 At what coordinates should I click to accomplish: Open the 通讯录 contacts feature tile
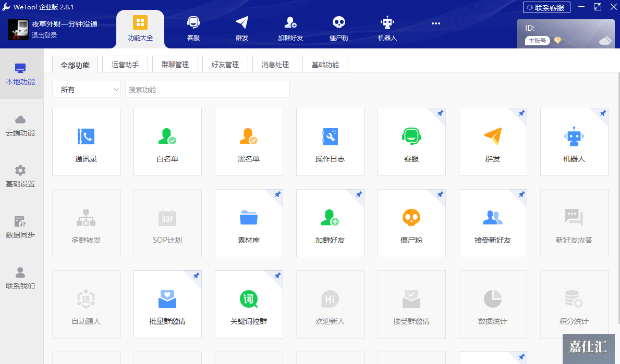[86, 142]
